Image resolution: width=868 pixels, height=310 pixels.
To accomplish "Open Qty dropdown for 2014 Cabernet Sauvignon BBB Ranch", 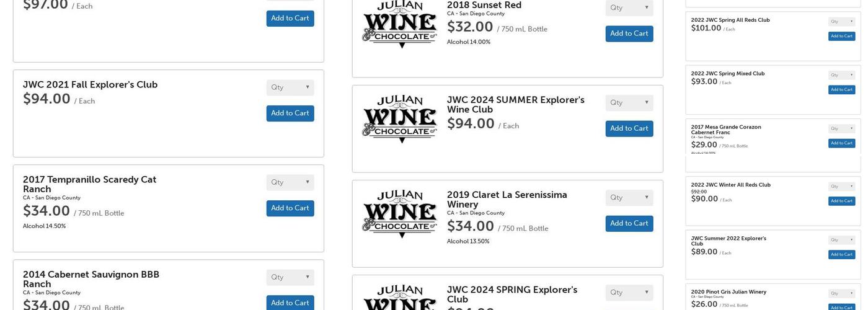I will point(290,277).
